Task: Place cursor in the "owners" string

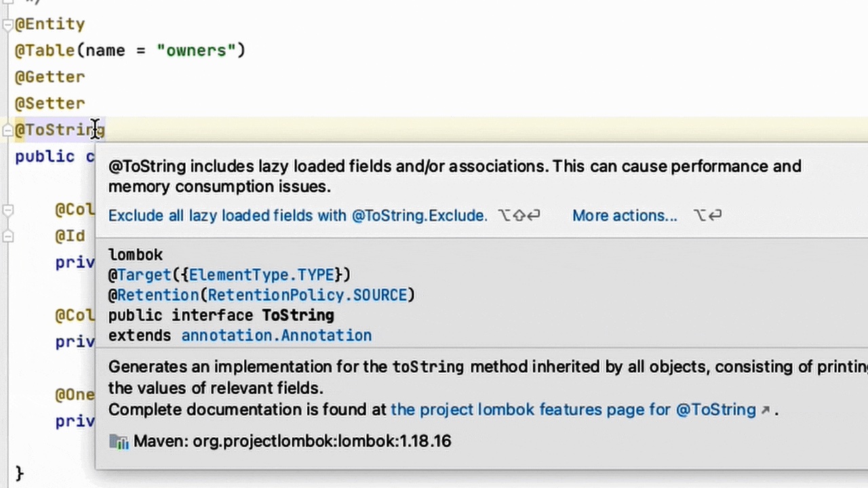Action: [x=201, y=51]
